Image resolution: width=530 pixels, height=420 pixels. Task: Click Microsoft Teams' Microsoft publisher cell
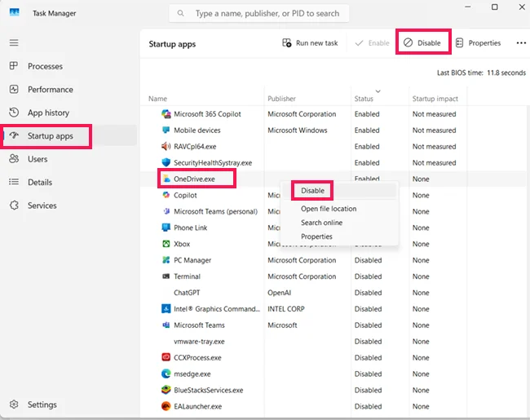click(282, 325)
